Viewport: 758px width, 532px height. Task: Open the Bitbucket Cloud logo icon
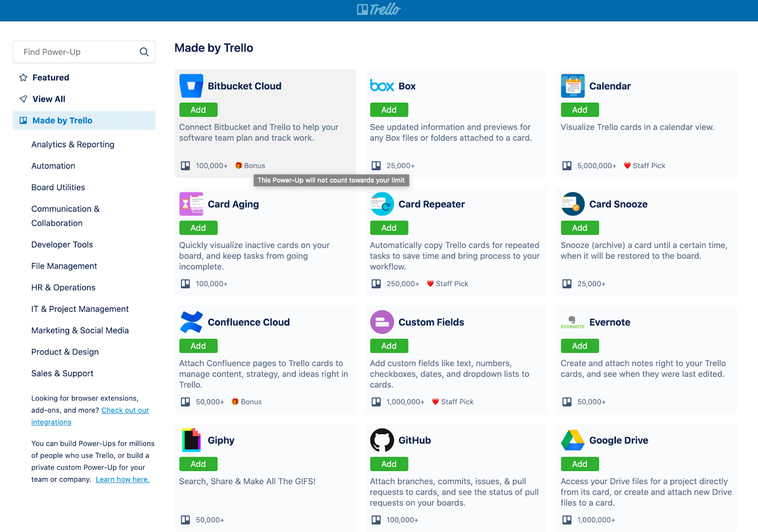tap(191, 86)
